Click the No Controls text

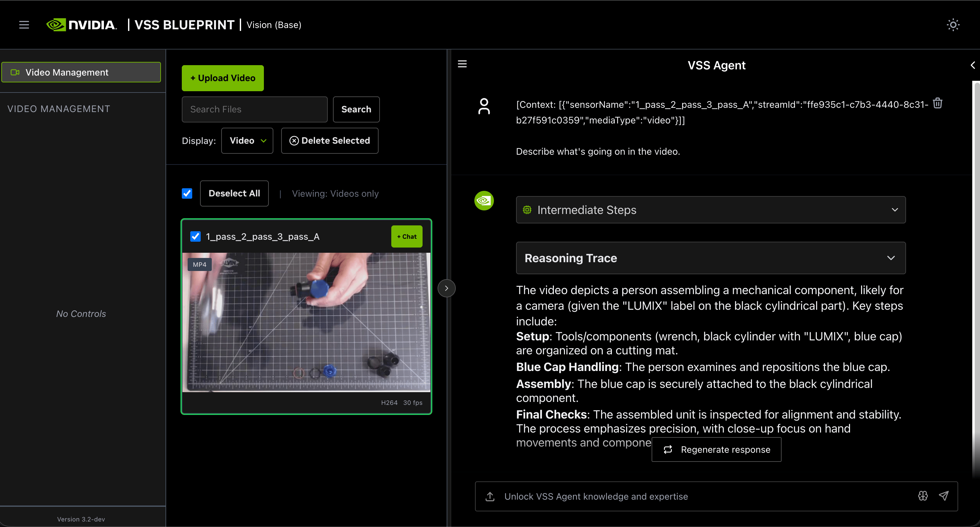tap(81, 314)
